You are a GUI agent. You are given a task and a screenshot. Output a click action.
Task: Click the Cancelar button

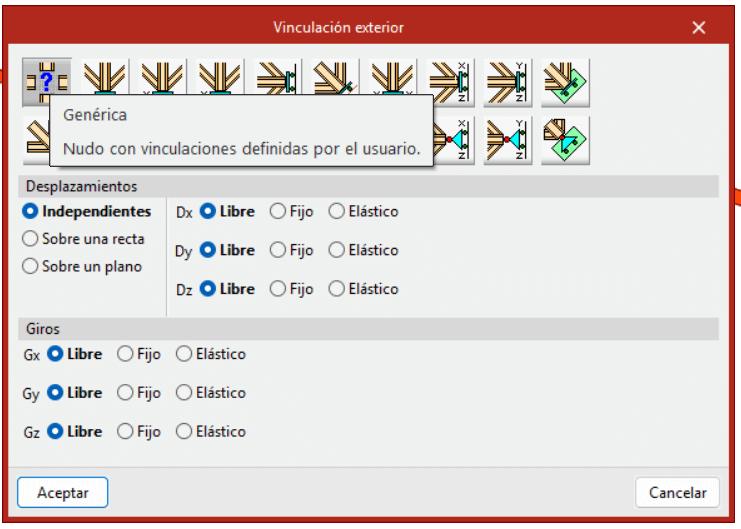(677, 492)
